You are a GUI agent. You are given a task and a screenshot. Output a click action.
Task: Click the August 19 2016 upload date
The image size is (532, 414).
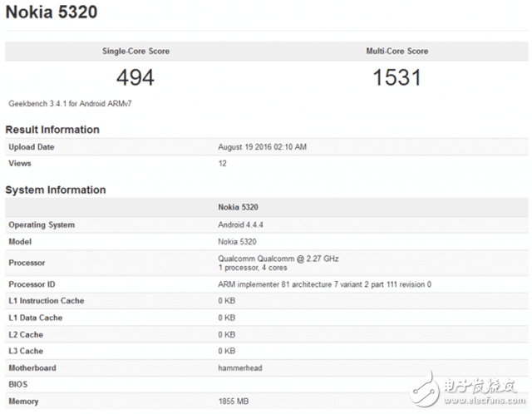tap(262, 147)
